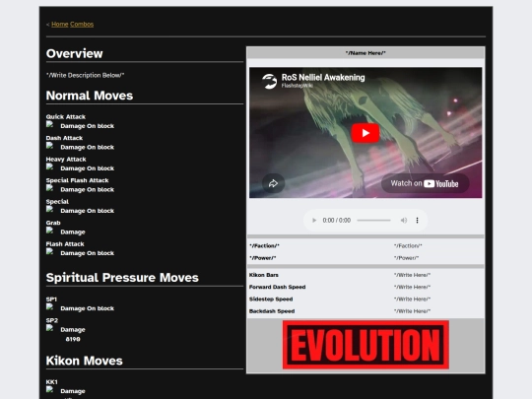Viewport: 532px width, 399px height.
Task: Click the Write Description Below placeholder text
Action: [x=85, y=75]
